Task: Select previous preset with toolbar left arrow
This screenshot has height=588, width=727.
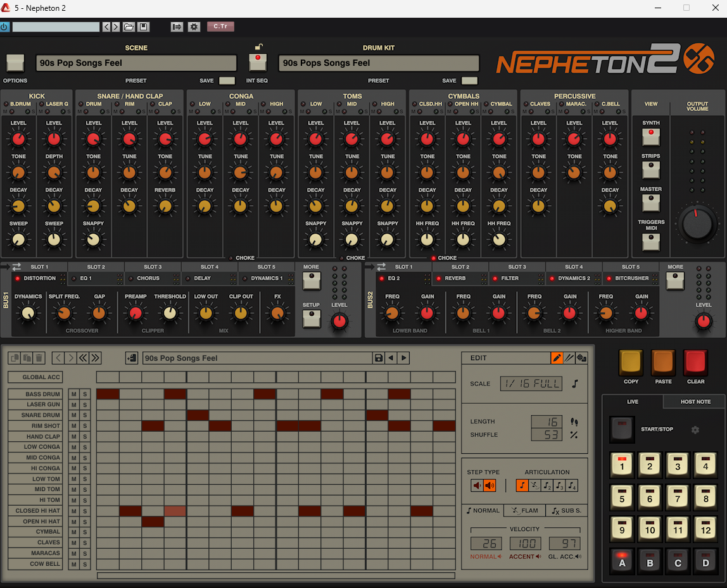Action: pos(106,27)
